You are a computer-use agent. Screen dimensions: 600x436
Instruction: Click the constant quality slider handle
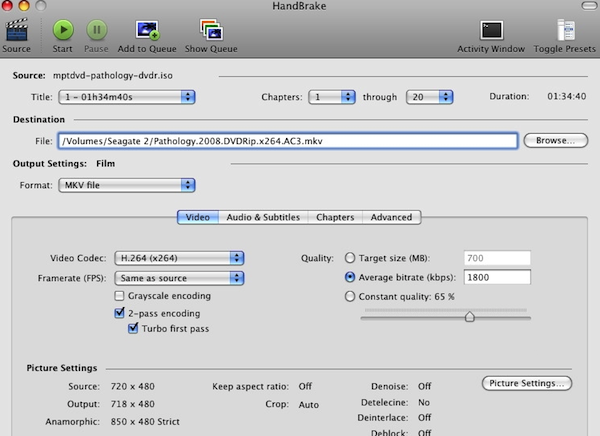click(470, 317)
